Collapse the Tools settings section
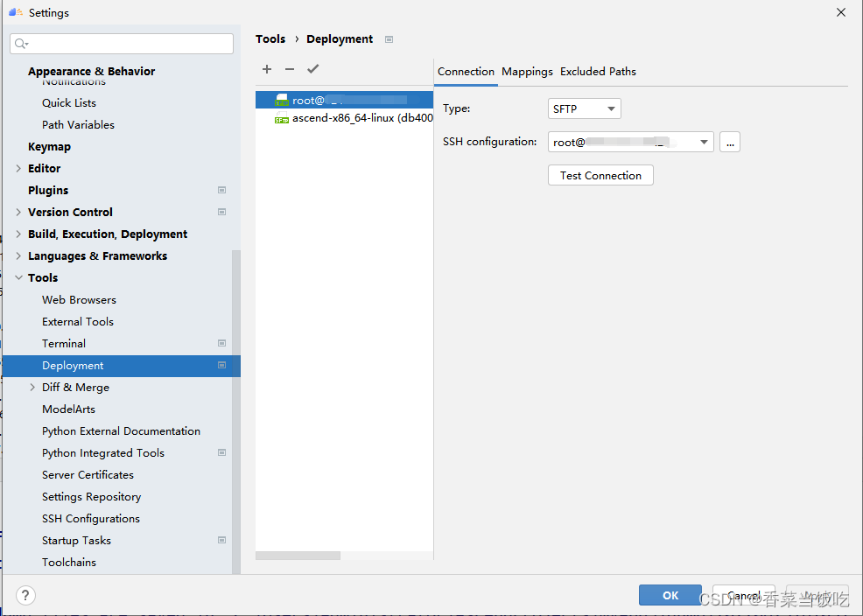Viewport: 863px width, 616px height. point(18,277)
